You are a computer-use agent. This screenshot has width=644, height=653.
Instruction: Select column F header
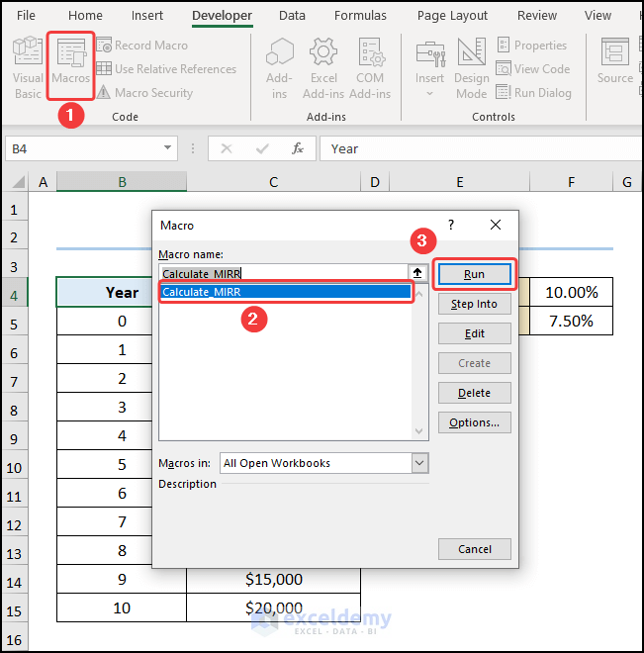[571, 182]
